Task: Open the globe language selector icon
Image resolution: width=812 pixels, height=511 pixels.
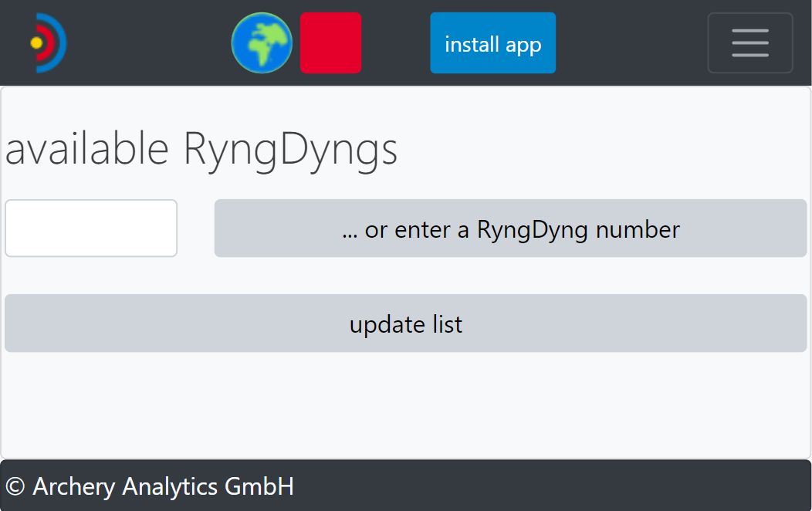Action: click(x=262, y=43)
